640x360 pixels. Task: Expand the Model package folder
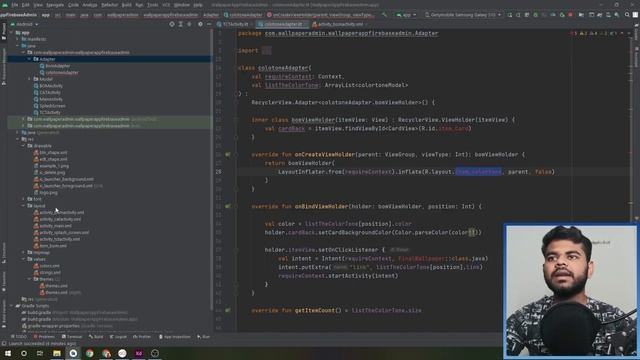[29, 79]
